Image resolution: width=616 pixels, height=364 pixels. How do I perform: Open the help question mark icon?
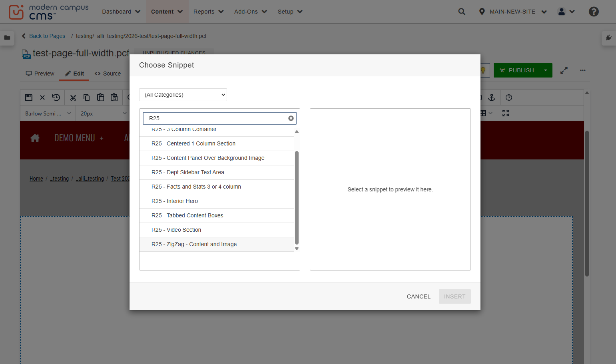click(594, 12)
